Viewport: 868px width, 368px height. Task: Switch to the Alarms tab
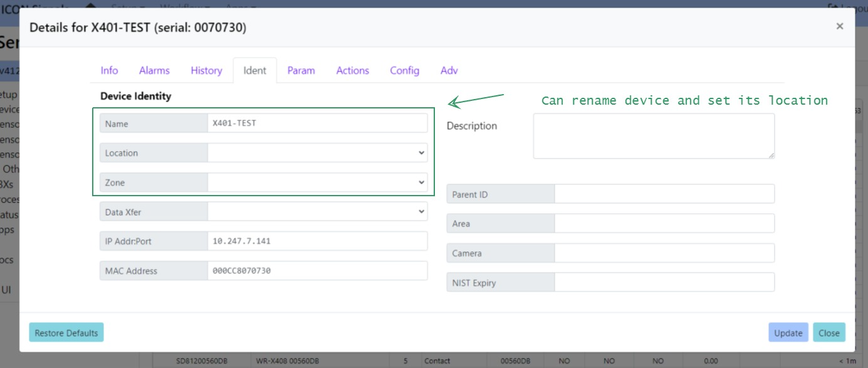click(x=154, y=70)
